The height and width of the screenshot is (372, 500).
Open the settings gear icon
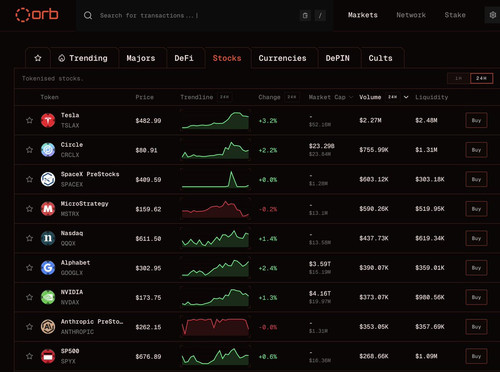click(492, 15)
